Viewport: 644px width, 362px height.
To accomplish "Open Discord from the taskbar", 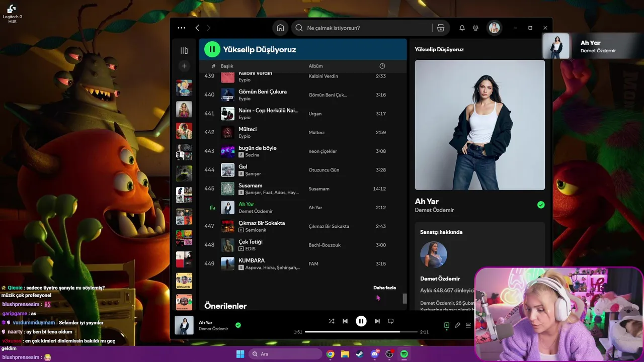I will [375, 354].
